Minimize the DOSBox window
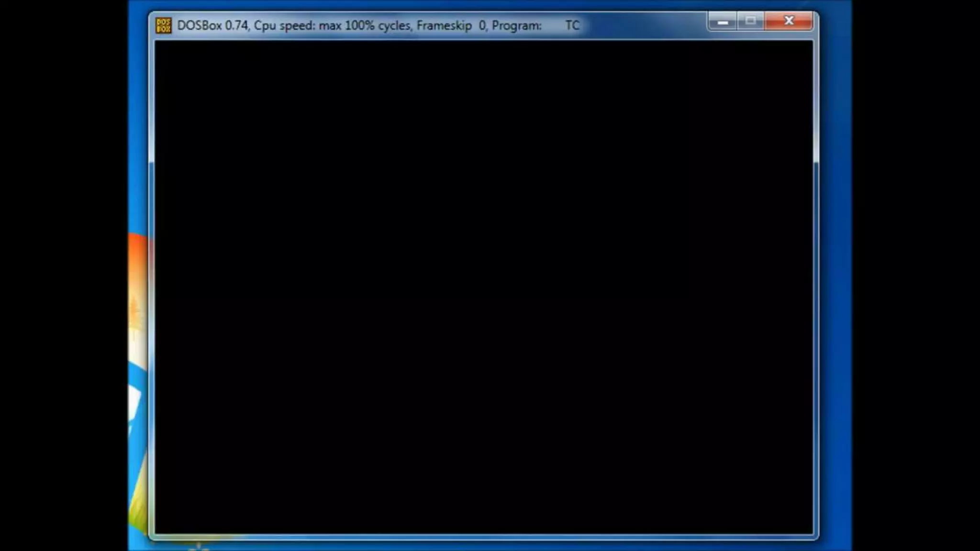This screenshot has width=980, height=551. point(722,22)
